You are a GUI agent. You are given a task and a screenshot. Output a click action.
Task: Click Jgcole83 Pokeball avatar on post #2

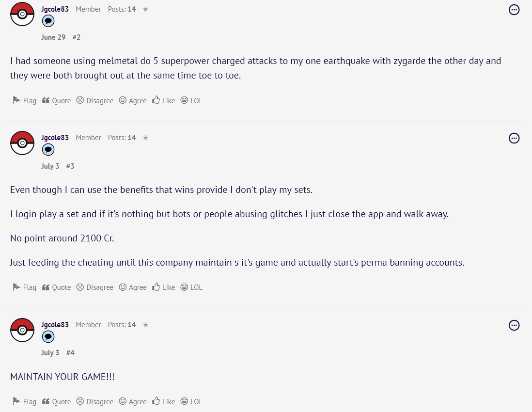point(22,14)
